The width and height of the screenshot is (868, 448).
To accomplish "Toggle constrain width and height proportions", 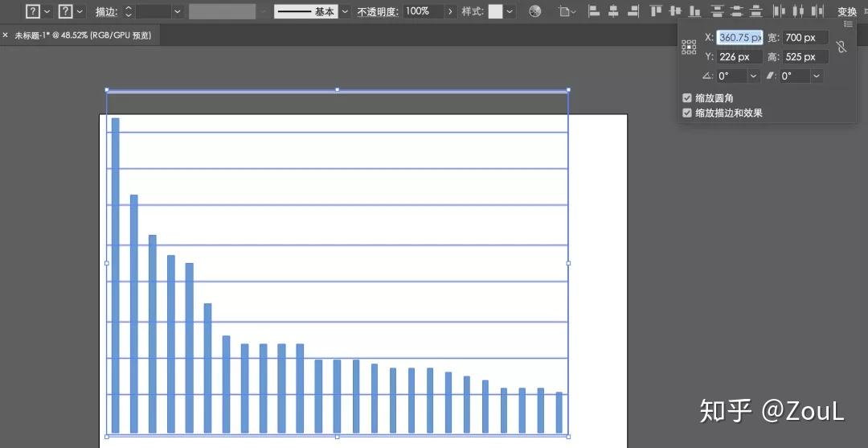I will (841, 47).
